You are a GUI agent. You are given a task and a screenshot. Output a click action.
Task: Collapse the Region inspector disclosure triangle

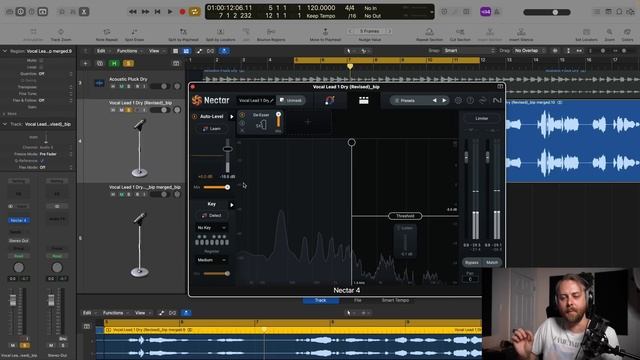[5, 51]
